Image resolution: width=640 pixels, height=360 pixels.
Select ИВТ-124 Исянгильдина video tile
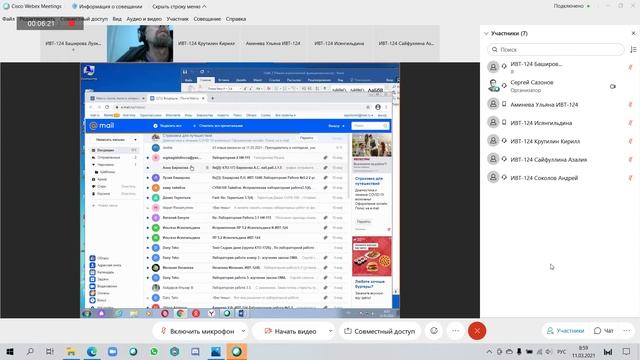pos(339,43)
